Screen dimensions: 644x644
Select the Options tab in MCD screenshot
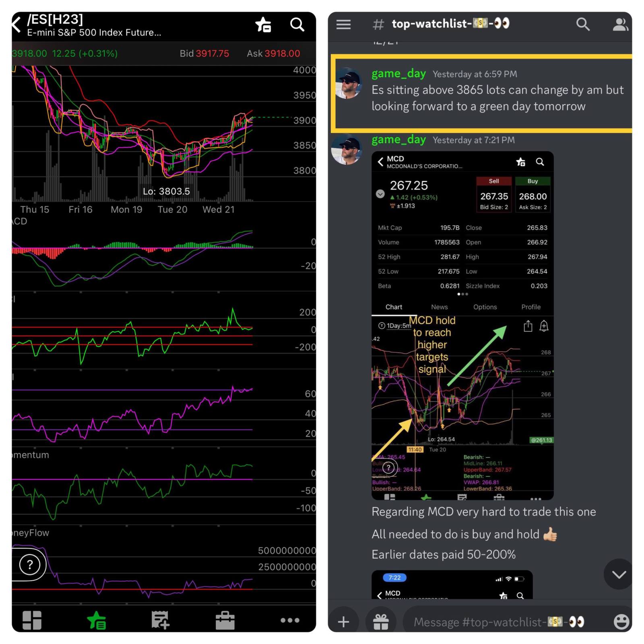(485, 307)
